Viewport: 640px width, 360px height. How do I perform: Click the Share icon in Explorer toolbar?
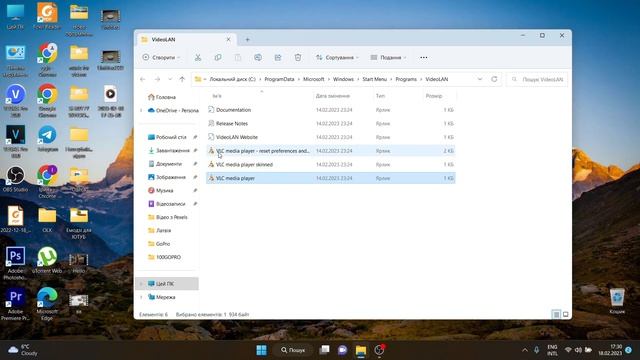278,58
